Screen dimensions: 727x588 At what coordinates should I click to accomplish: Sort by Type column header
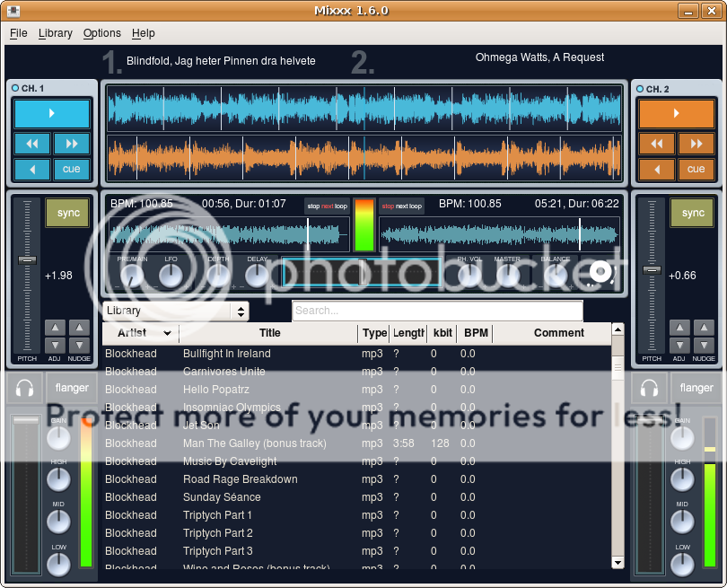[x=374, y=333]
